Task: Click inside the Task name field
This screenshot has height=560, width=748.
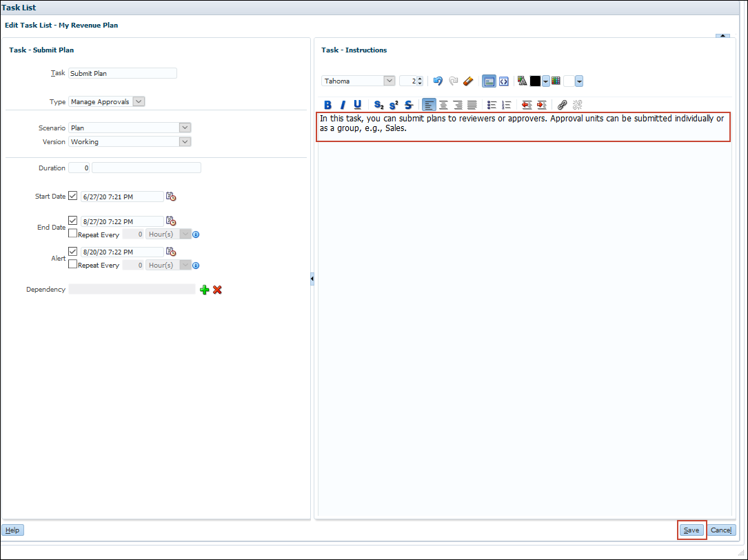Action: coord(122,73)
